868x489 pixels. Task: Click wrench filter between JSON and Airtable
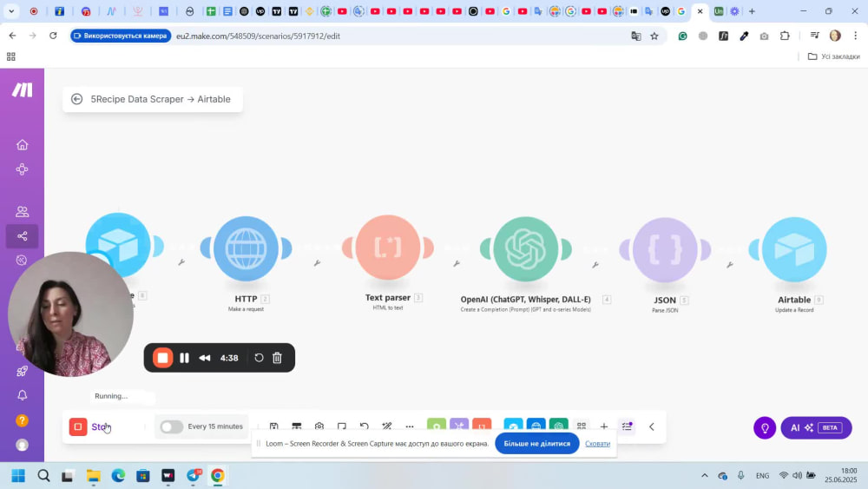click(730, 265)
